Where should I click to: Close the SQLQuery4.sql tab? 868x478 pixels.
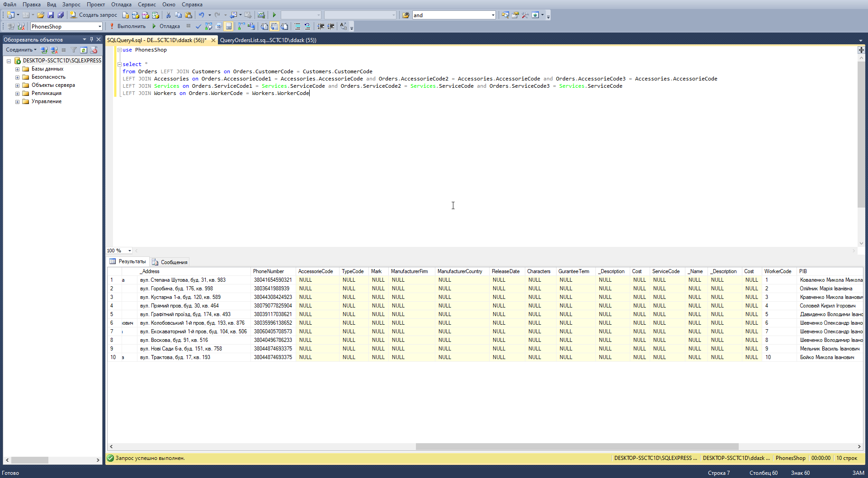(213, 40)
